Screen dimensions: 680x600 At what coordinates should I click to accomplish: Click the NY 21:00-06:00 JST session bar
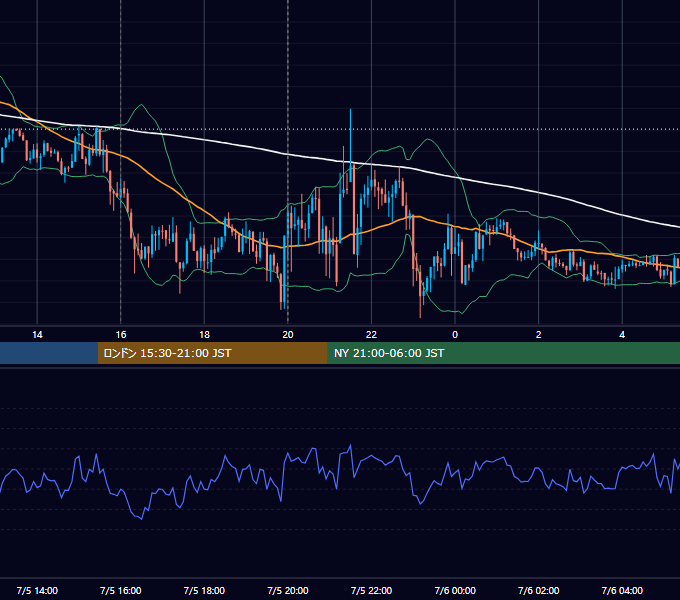[503, 353]
